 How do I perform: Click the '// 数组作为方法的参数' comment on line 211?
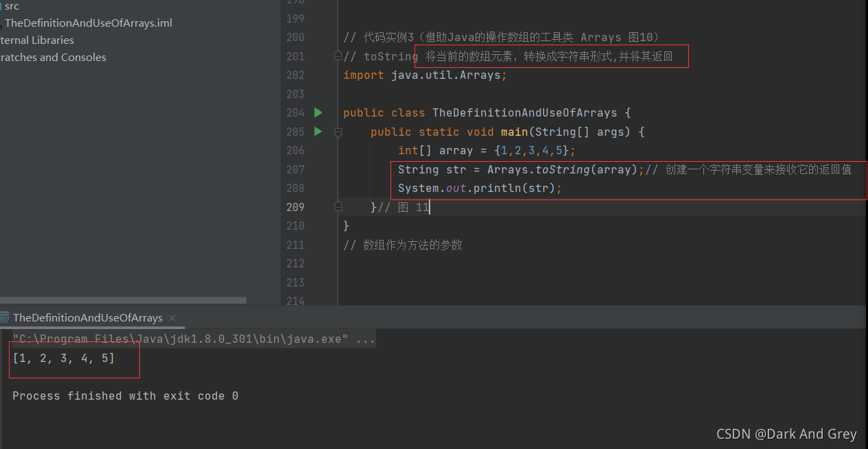coord(403,245)
